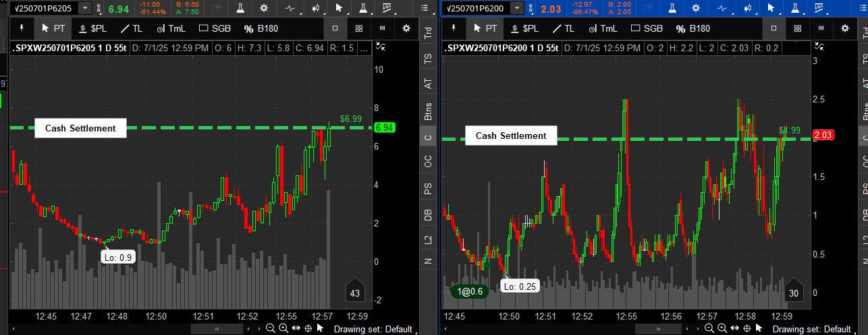Image resolution: width=868 pixels, height=335 pixels.
Task: Toggle the pin on right drawing toolbar
Action: pos(454,28)
